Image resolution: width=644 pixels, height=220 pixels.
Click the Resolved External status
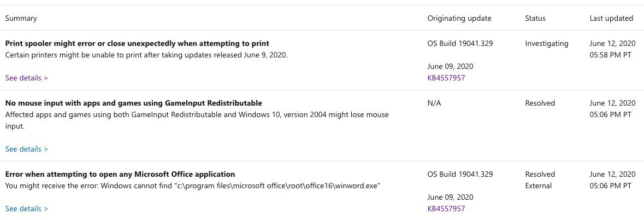540,180
